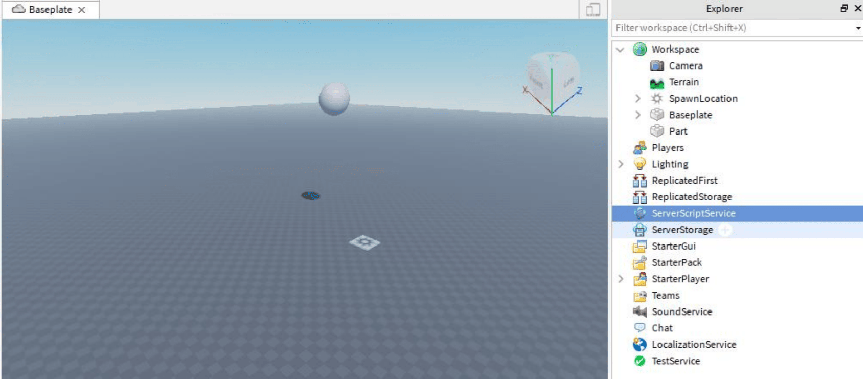Select the SpawnLocation row text
Screen dimensions: 868x379
pos(703,98)
